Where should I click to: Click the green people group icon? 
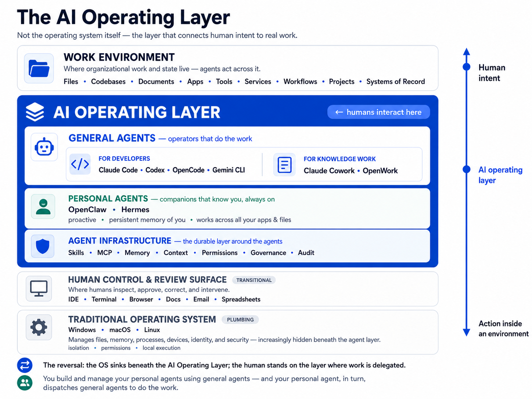tap(25, 383)
